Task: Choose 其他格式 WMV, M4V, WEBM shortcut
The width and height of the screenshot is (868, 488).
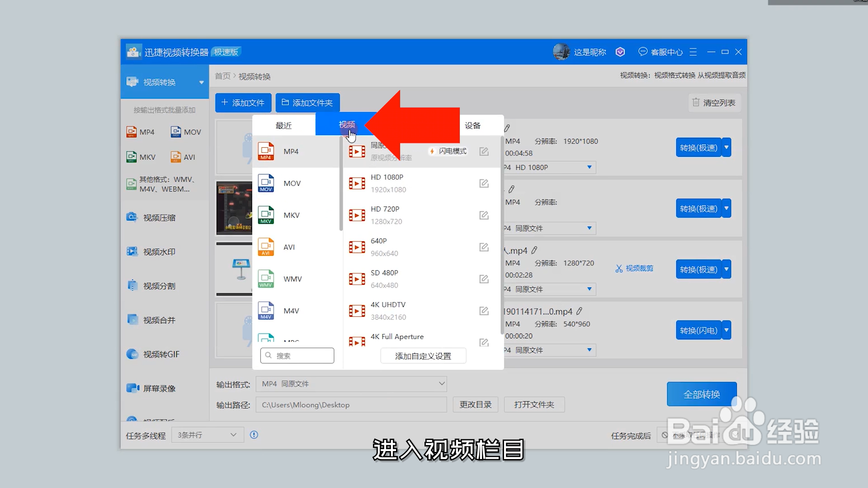Action: [x=161, y=184]
